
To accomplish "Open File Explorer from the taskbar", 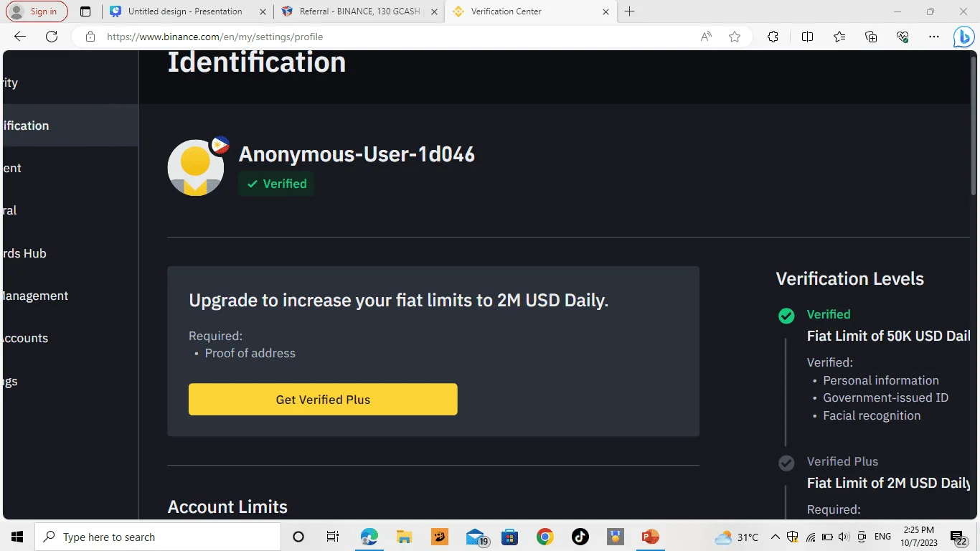I will tap(404, 537).
